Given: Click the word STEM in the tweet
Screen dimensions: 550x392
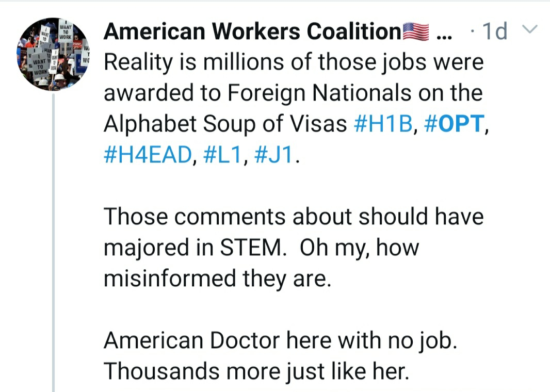Looking at the screenshot, I should [x=253, y=247].
